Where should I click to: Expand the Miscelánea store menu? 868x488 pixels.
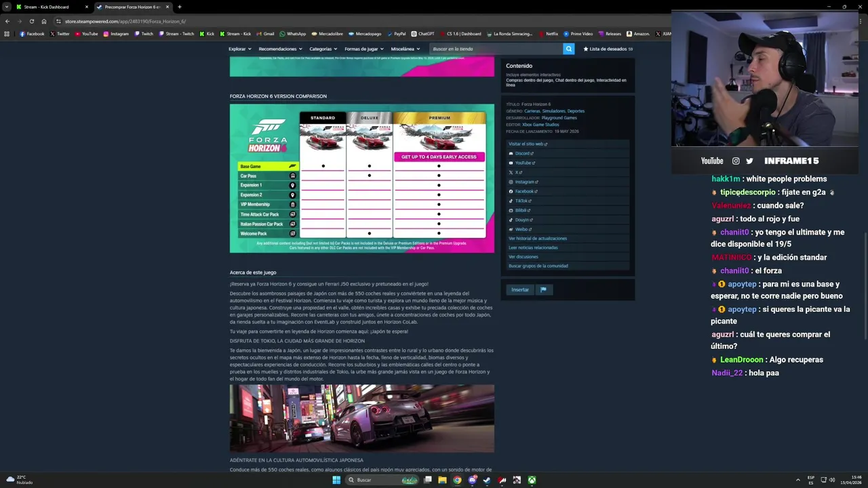tap(405, 49)
